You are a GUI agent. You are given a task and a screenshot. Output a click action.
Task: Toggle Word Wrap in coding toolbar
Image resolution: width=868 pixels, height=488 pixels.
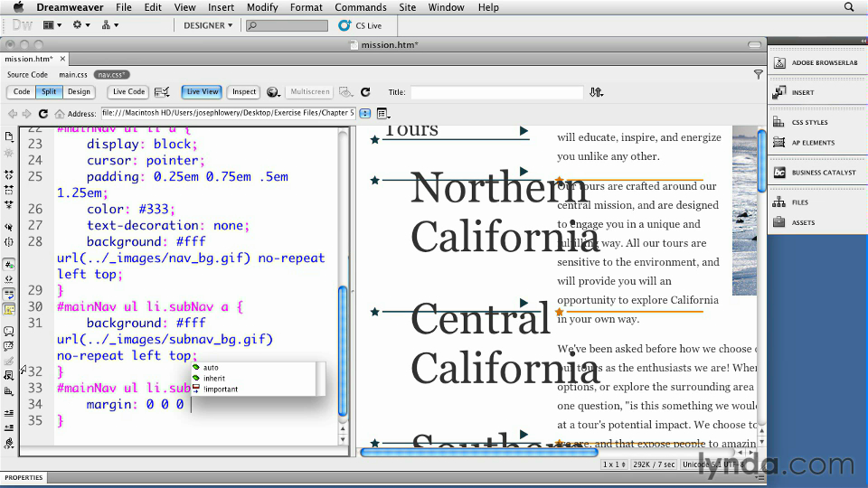(9, 294)
